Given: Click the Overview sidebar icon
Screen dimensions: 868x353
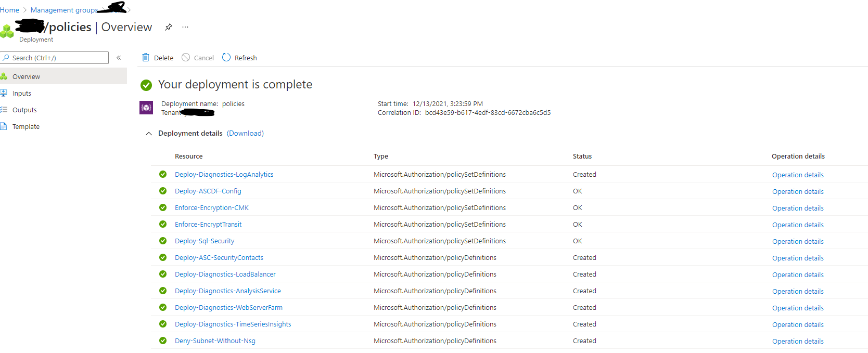Looking at the screenshot, I should coord(4,76).
